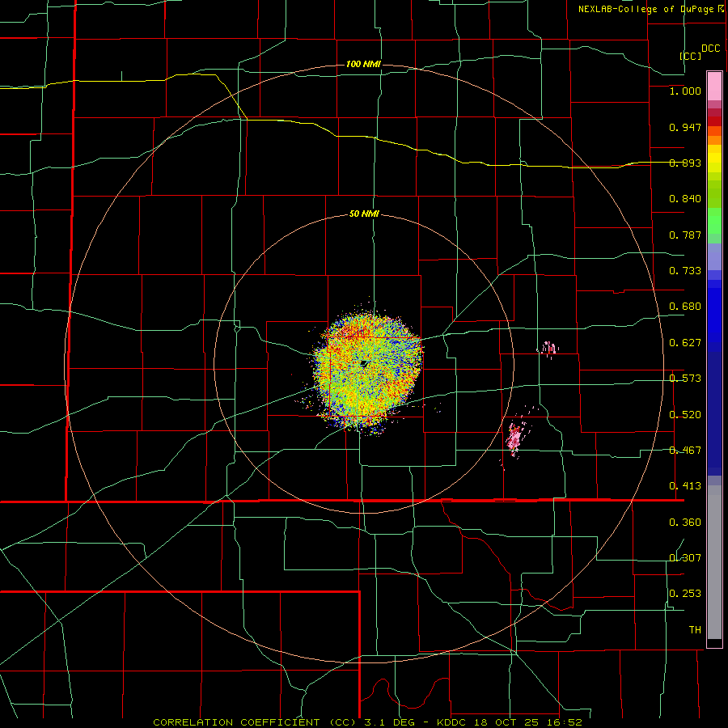Click the 0.253 value on the color scale
The image size is (728, 728).
[685, 594]
